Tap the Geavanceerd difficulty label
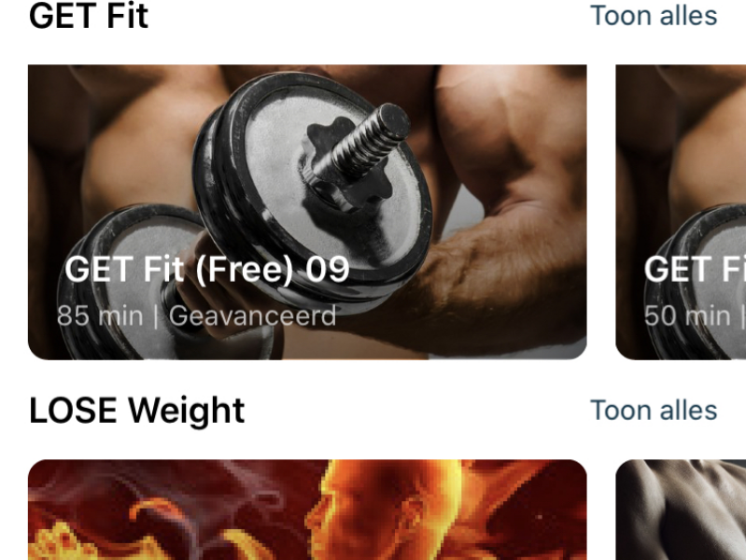 (253, 315)
